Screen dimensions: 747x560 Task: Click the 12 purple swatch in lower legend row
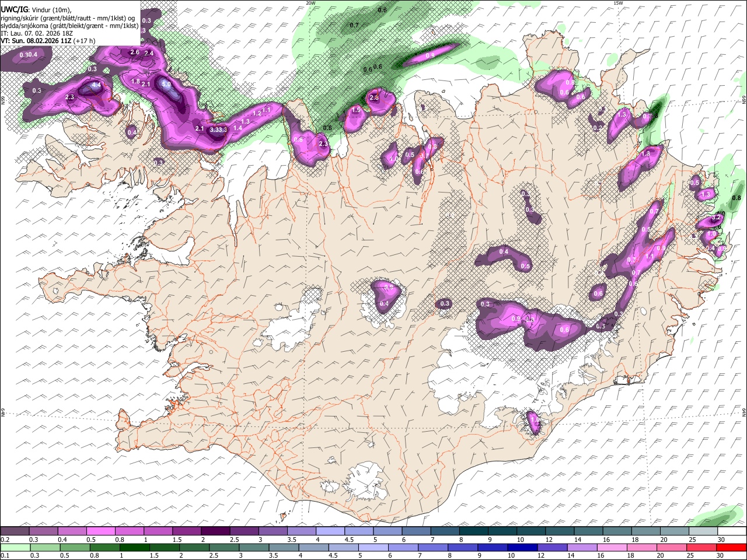pyautogui.click(x=552, y=547)
